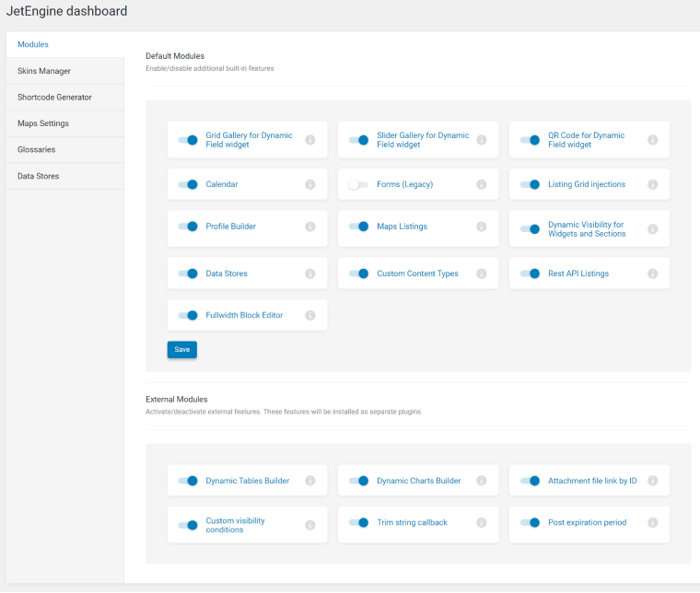Switch to Data Stores sidebar tab

click(x=65, y=176)
